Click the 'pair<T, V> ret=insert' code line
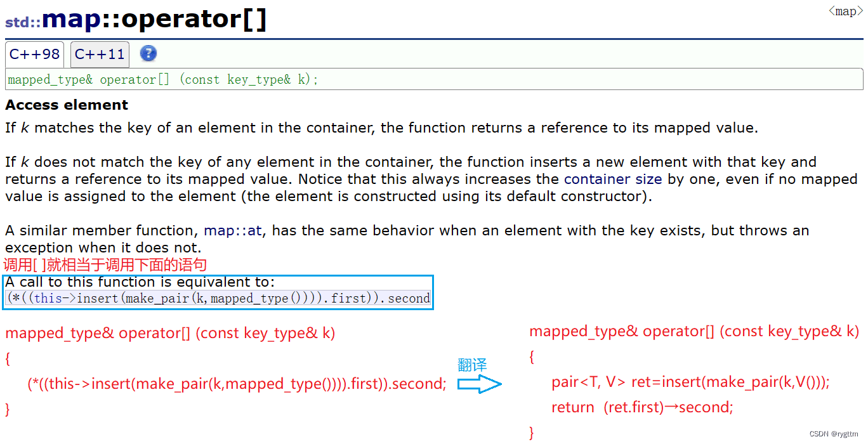Image resolution: width=868 pixels, height=444 pixels. [690, 382]
